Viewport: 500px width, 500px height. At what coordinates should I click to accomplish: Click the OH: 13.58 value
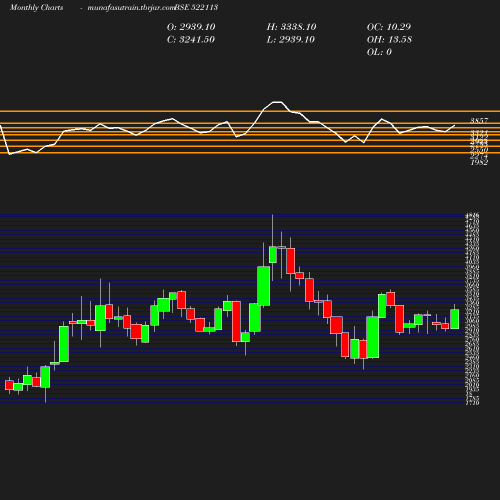pyautogui.click(x=389, y=40)
